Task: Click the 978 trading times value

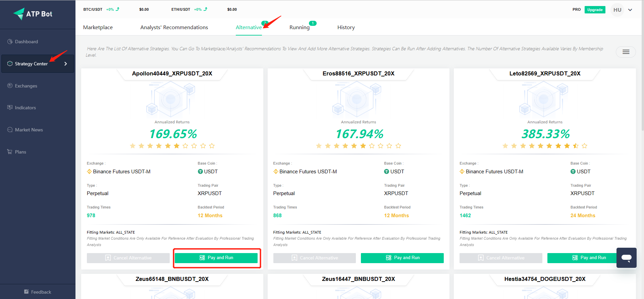Action: click(x=91, y=216)
